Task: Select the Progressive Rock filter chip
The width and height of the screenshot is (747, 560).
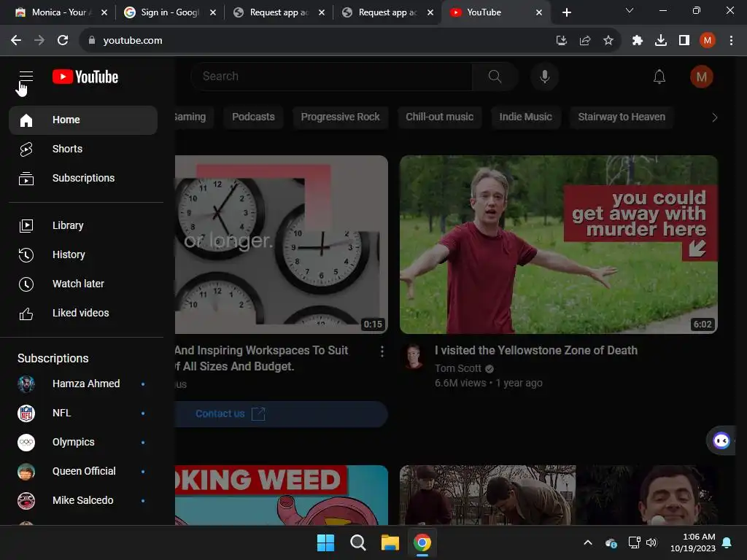Action: (x=340, y=117)
